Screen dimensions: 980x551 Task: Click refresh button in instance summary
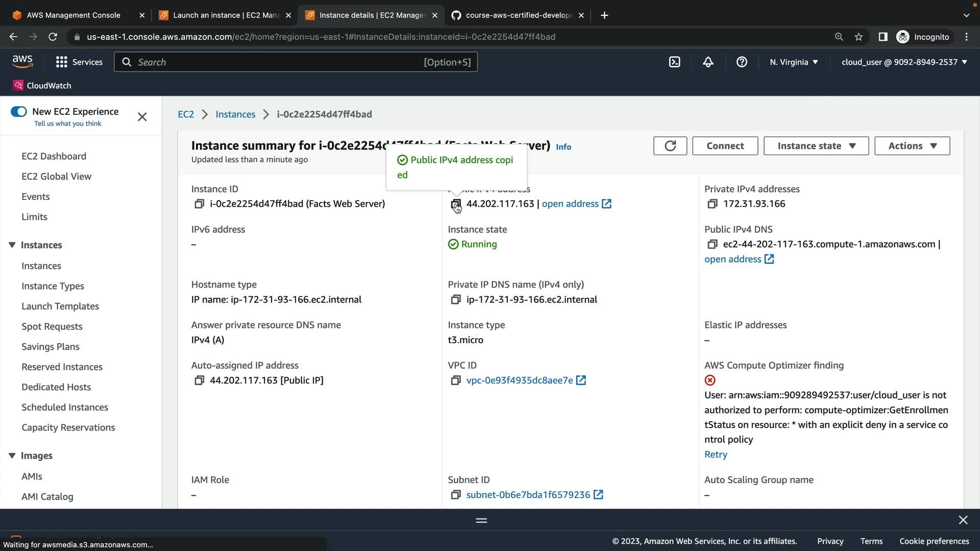click(x=670, y=146)
